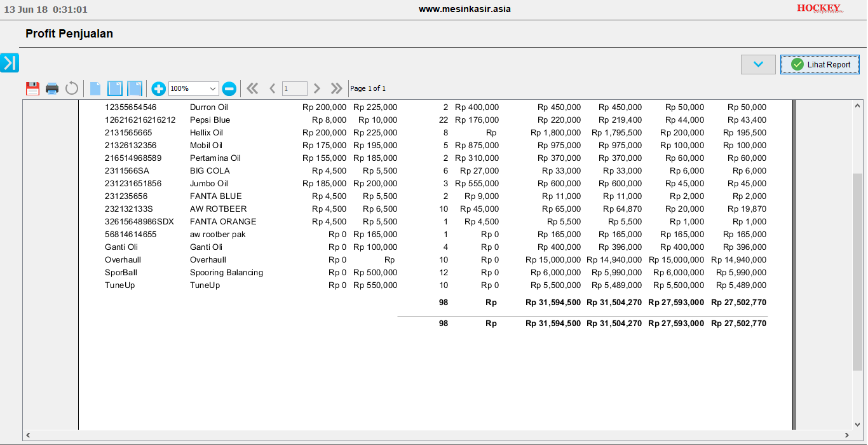Click the Page 1 of 1 label
868x445 pixels.
pos(368,88)
